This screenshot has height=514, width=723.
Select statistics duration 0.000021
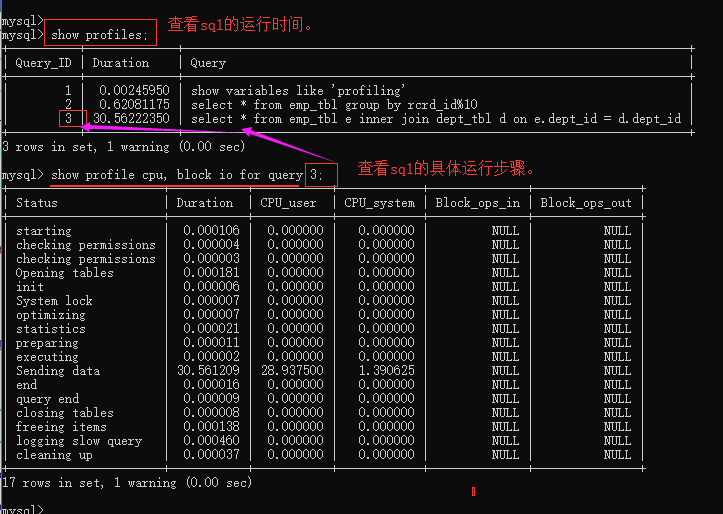(x=211, y=329)
